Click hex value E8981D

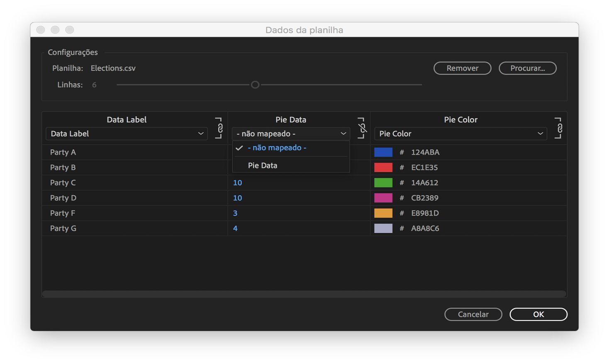(x=425, y=213)
